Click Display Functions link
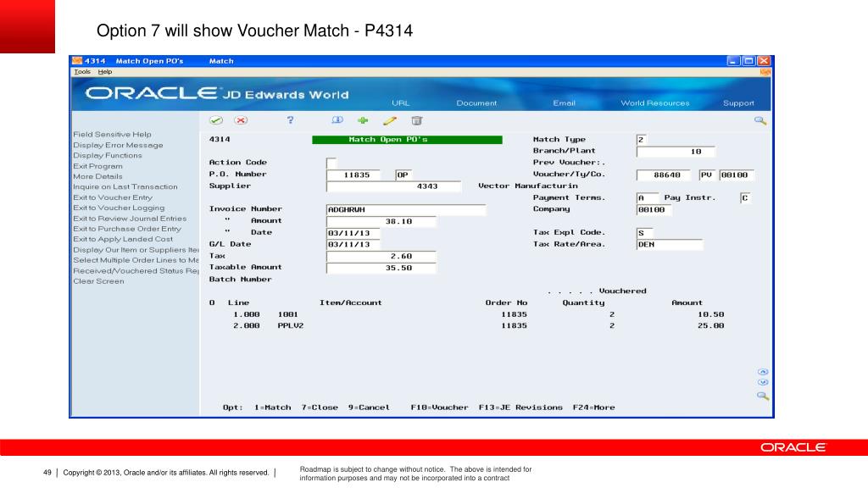 (108, 156)
